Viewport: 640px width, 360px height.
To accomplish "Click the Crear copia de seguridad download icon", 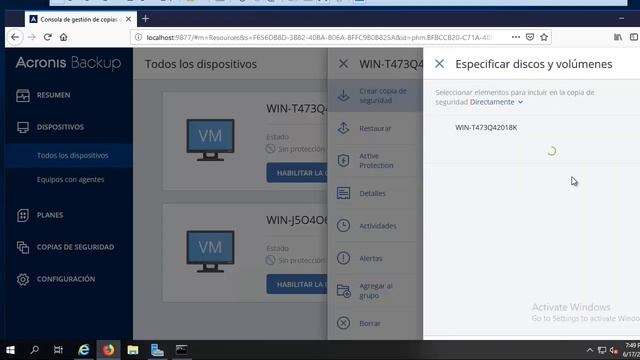I will [x=343, y=96].
